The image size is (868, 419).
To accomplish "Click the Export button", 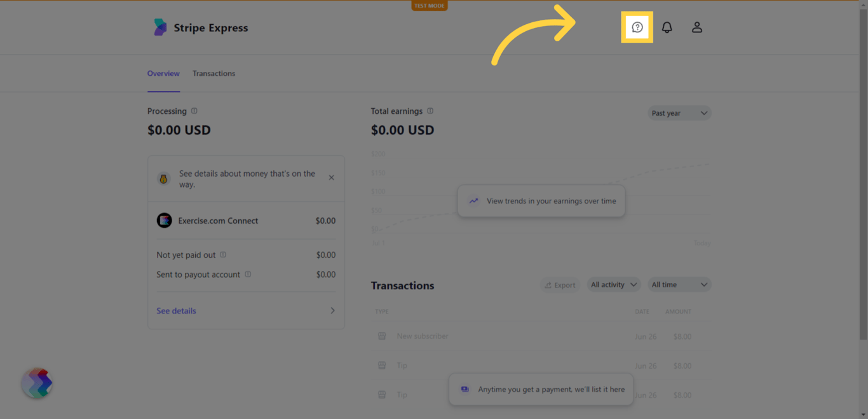I will 560,285.
